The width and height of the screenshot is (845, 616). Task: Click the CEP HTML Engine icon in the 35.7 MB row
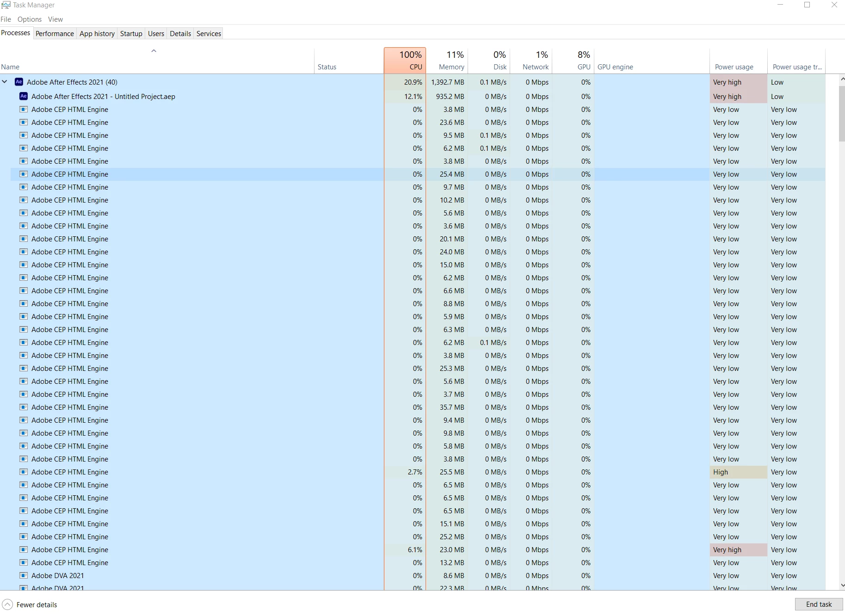[x=23, y=407]
